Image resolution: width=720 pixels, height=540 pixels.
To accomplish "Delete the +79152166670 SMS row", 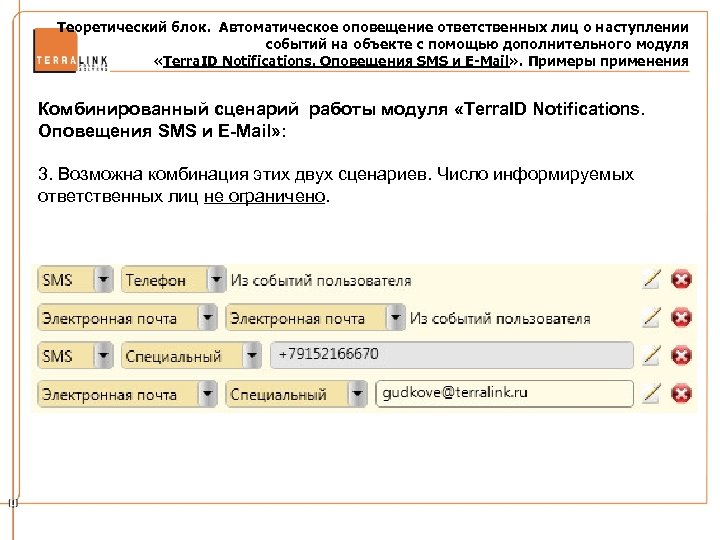I will coord(681,355).
